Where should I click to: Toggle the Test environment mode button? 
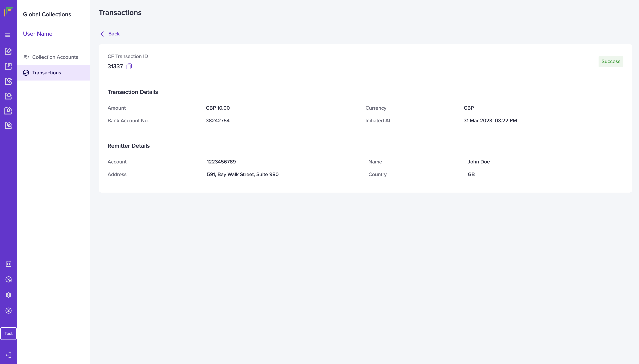(9, 334)
